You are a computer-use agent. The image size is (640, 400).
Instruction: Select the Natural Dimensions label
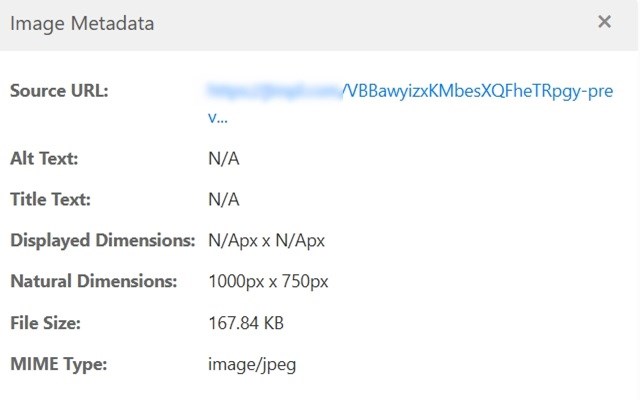93,282
